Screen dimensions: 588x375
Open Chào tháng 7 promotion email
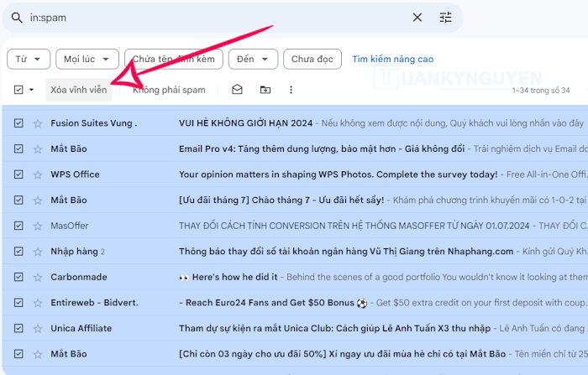pyautogui.click(x=281, y=200)
